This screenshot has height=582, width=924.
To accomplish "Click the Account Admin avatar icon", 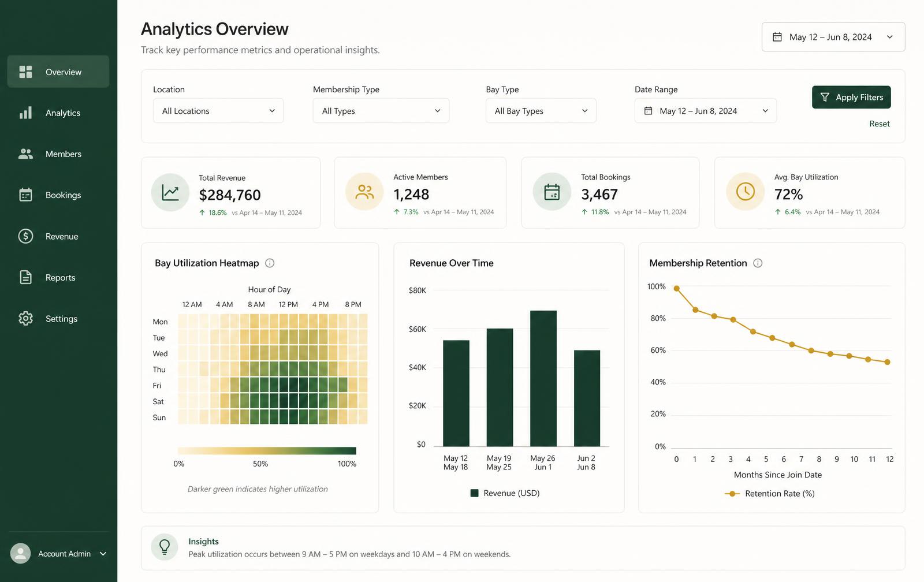I will coord(20,553).
